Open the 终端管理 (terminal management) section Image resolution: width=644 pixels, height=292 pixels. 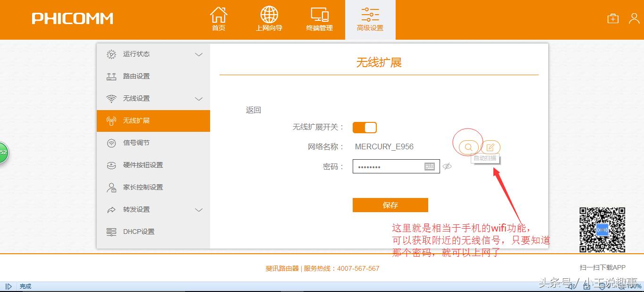tap(320, 19)
